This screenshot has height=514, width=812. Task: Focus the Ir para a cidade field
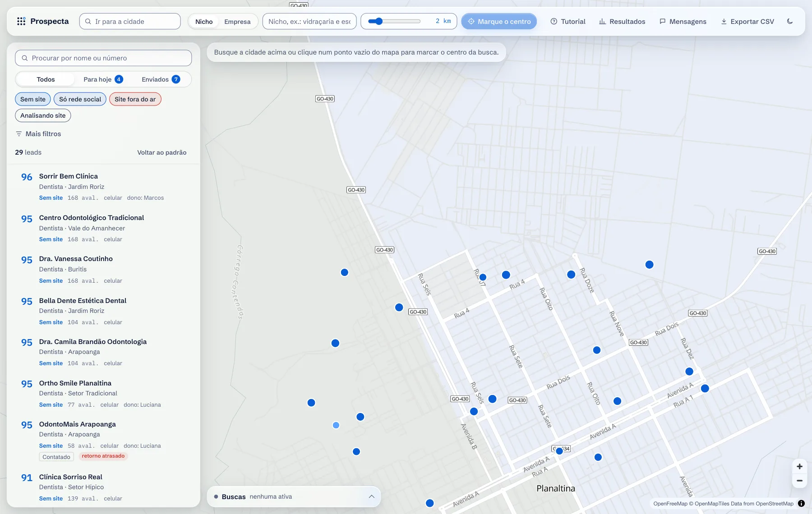[130, 21]
